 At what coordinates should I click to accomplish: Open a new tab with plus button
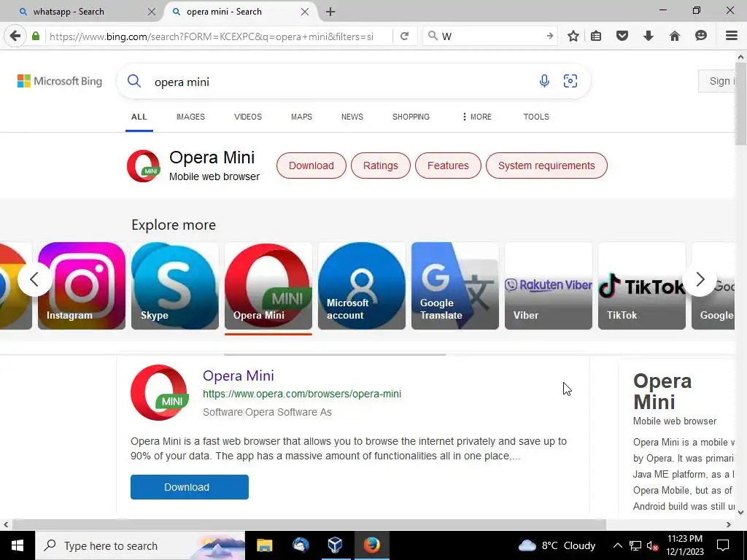tap(330, 12)
